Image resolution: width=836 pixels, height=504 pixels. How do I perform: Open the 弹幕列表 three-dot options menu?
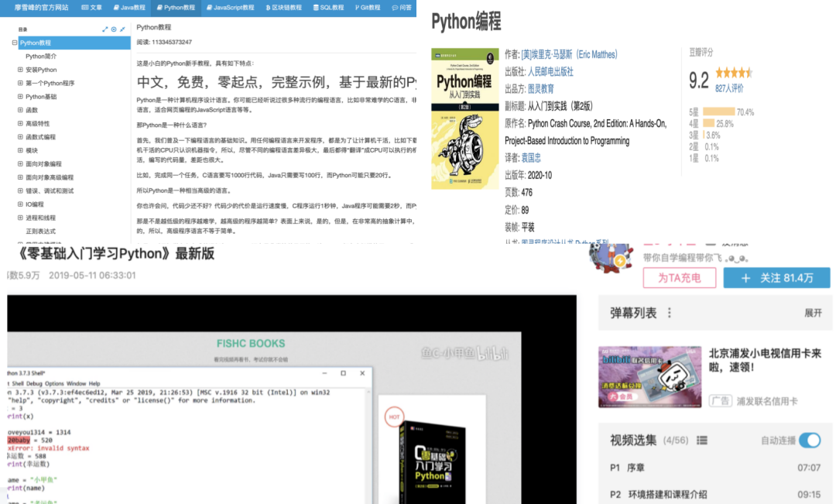(670, 313)
